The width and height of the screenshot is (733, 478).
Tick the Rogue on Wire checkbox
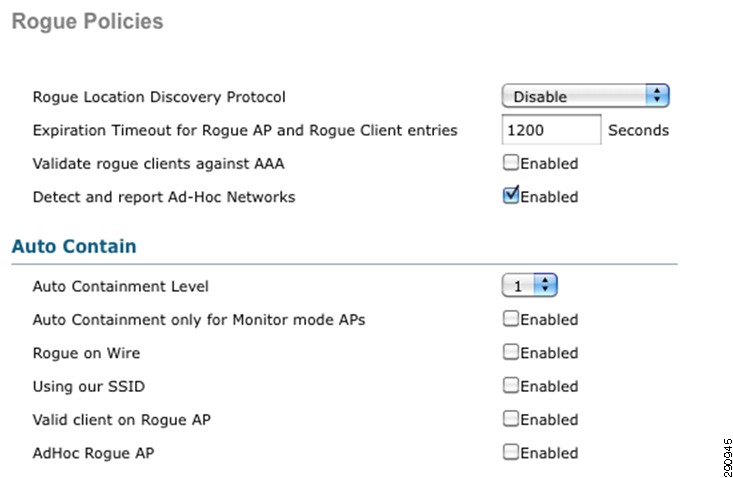click(x=510, y=352)
